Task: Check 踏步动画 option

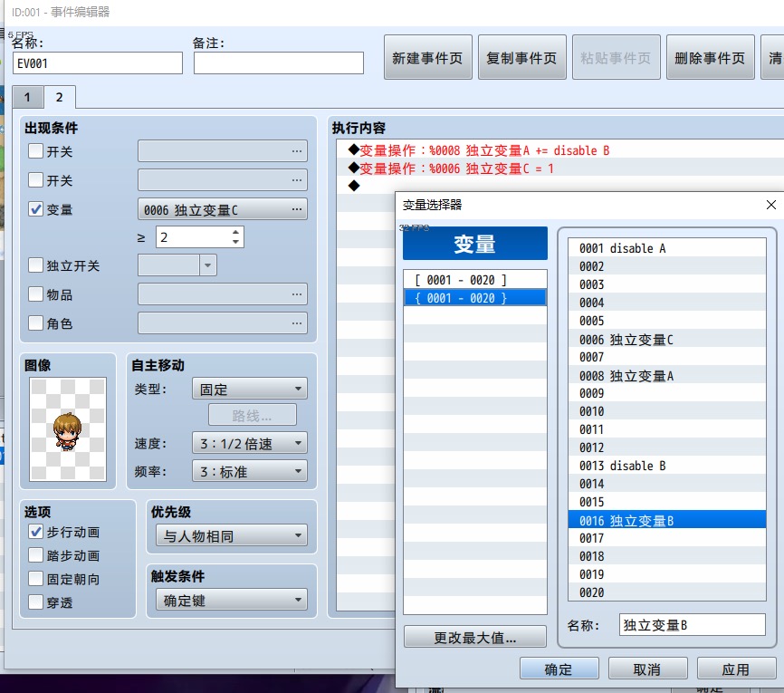Action: coord(35,555)
